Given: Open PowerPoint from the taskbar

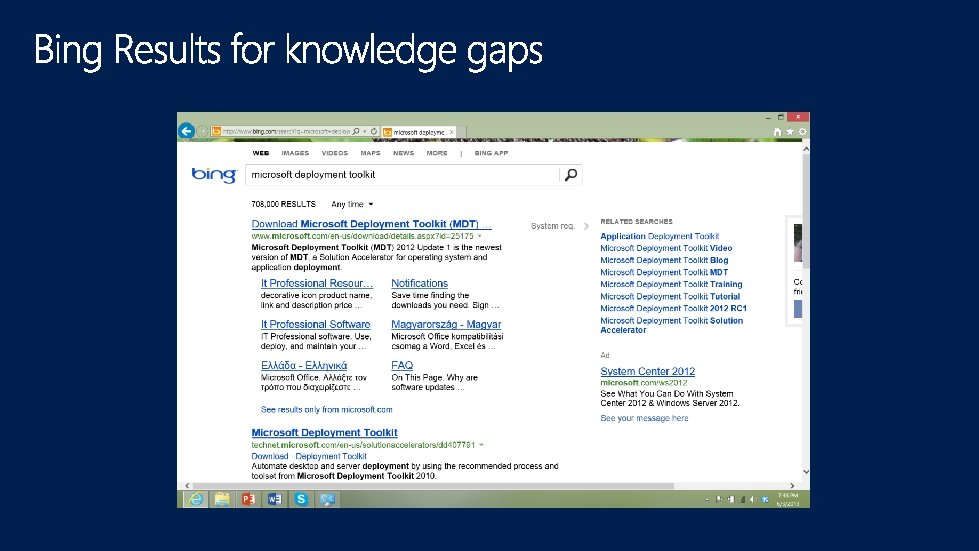Looking at the screenshot, I should [248, 499].
